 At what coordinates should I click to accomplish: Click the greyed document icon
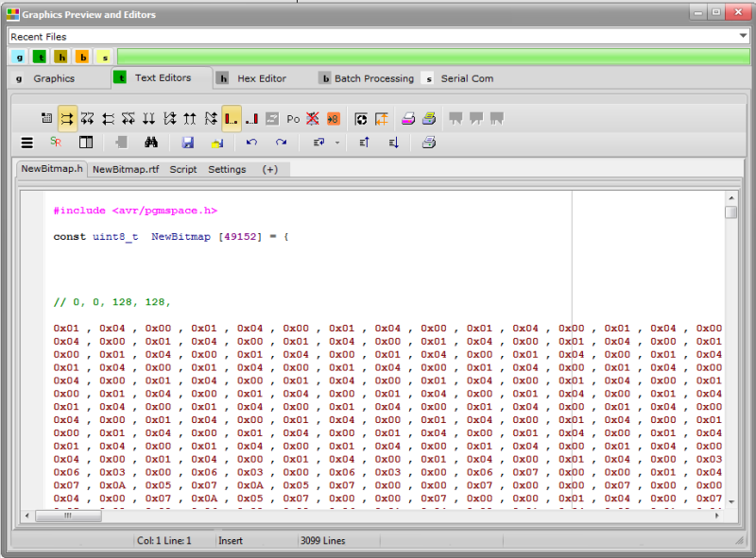[122, 143]
